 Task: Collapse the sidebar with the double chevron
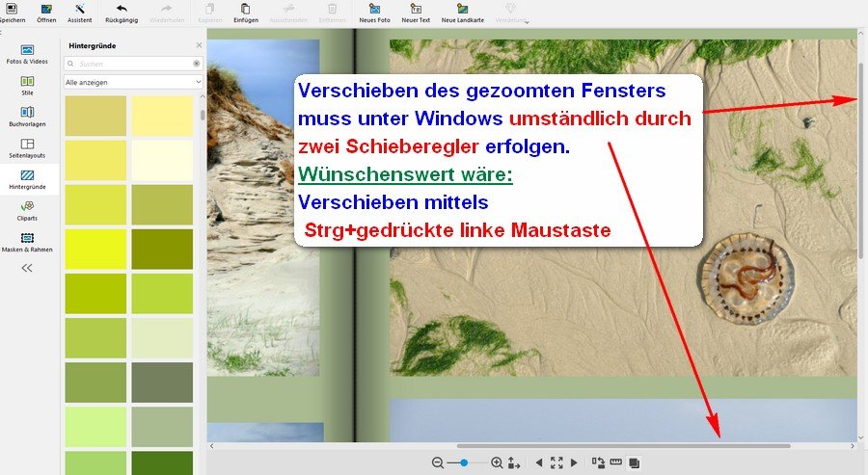pyautogui.click(x=27, y=268)
